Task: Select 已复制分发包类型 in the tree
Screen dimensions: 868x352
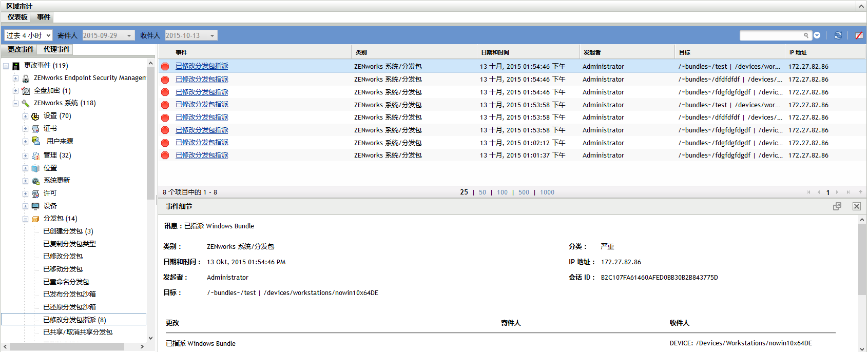Action: click(x=69, y=244)
